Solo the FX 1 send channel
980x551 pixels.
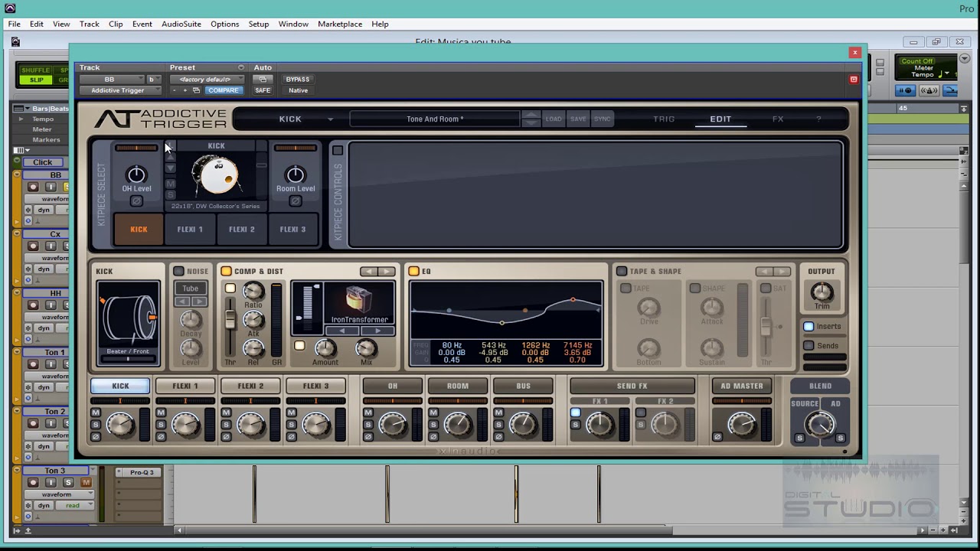(576, 425)
